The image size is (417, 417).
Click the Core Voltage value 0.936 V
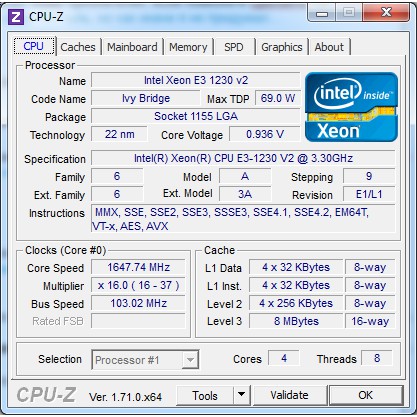click(265, 134)
